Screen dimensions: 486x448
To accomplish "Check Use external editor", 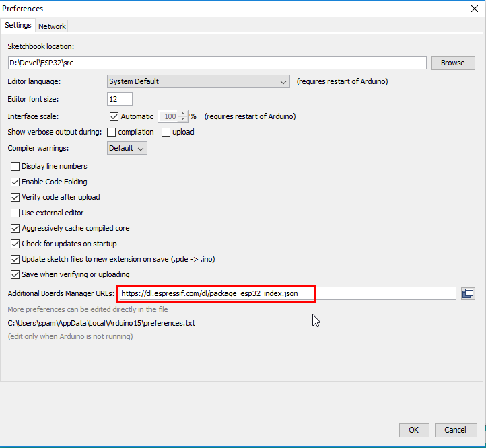I will click(15, 213).
